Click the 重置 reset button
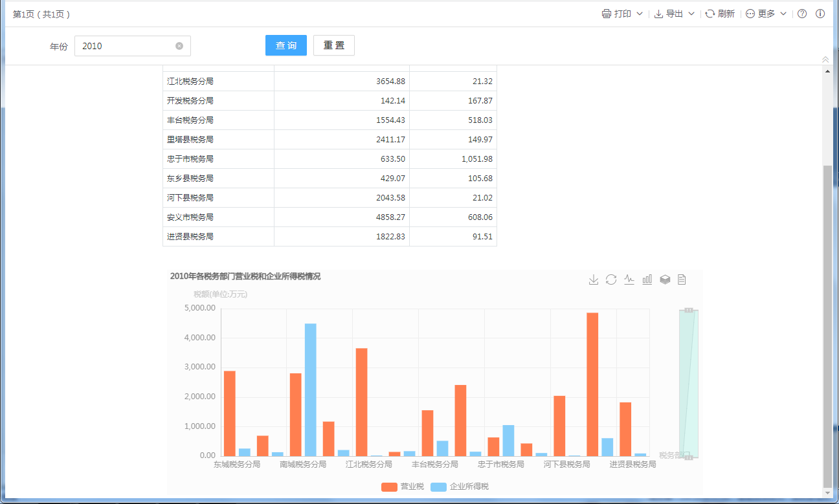The width and height of the screenshot is (839, 504). [334, 45]
